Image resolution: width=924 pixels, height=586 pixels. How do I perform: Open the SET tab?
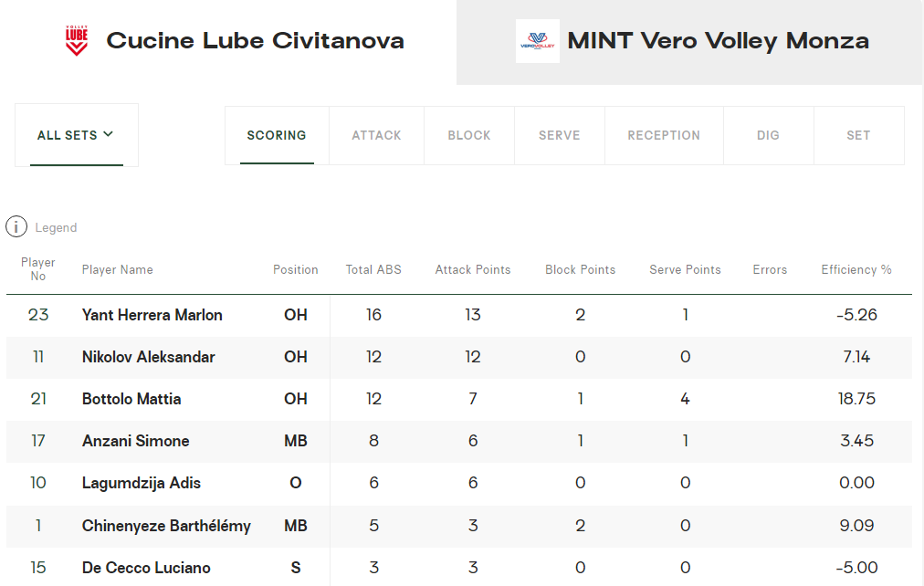point(858,135)
